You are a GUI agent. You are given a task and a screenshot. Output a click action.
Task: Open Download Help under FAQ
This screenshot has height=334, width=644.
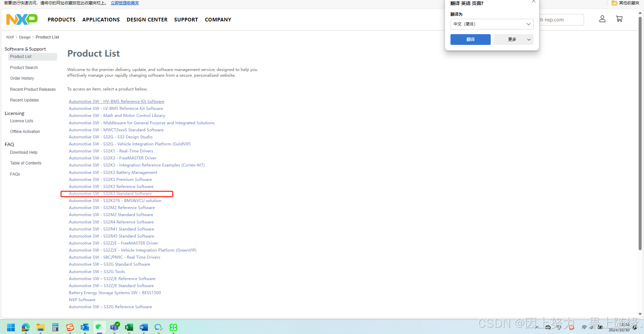tap(23, 152)
